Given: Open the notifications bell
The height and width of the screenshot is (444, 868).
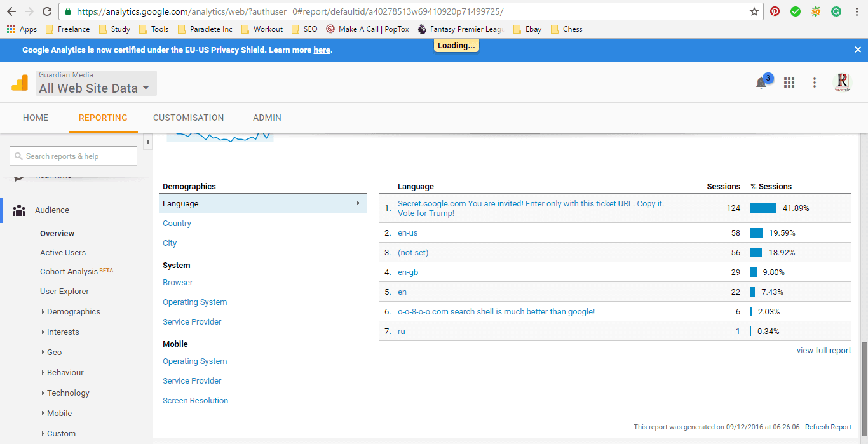Looking at the screenshot, I should (761, 83).
